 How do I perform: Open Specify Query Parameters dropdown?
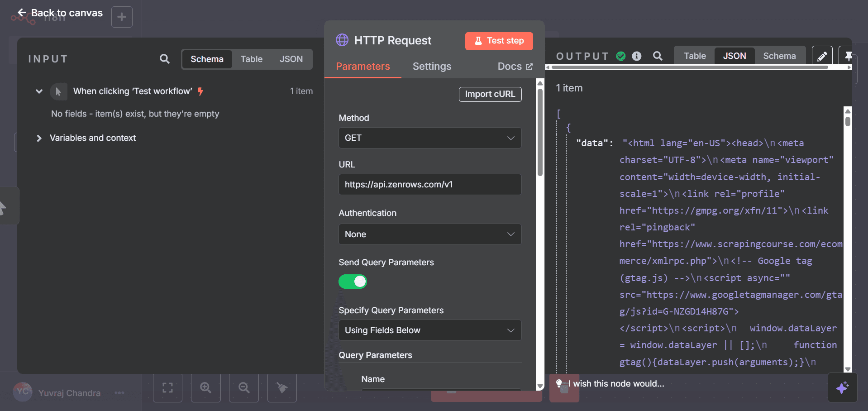click(430, 330)
